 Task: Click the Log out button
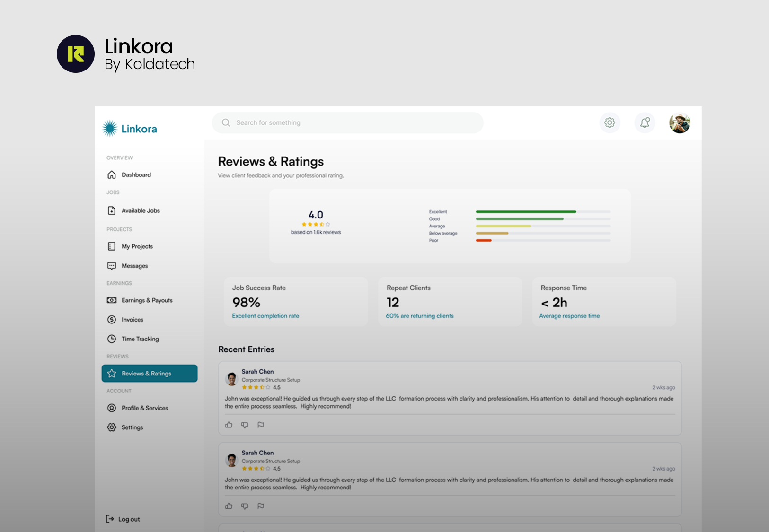coord(123,519)
